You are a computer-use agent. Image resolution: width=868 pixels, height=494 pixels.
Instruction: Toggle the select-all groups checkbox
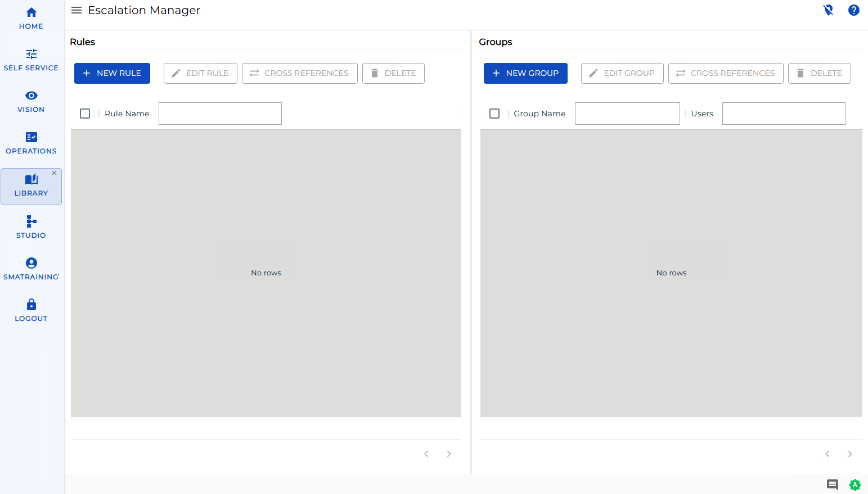click(x=494, y=114)
